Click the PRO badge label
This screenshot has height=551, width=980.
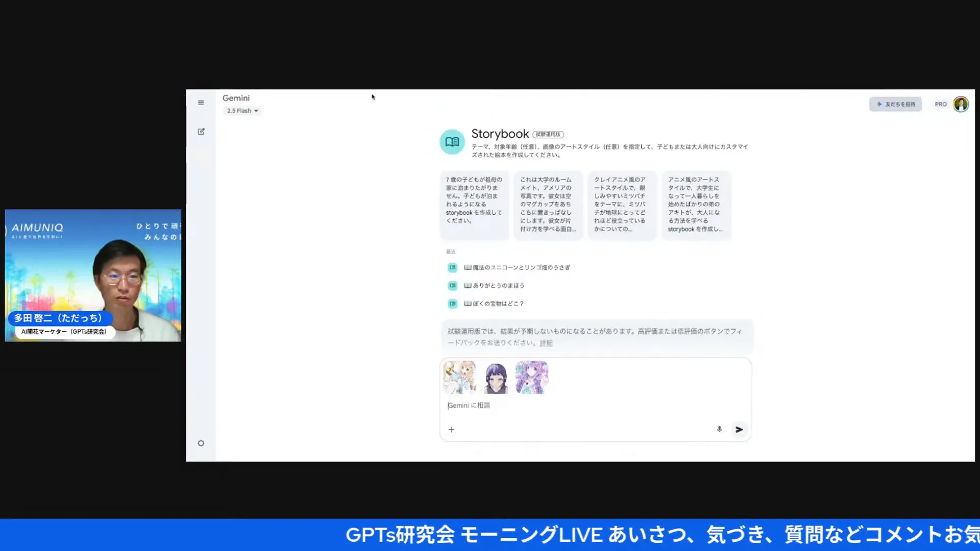[941, 104]
